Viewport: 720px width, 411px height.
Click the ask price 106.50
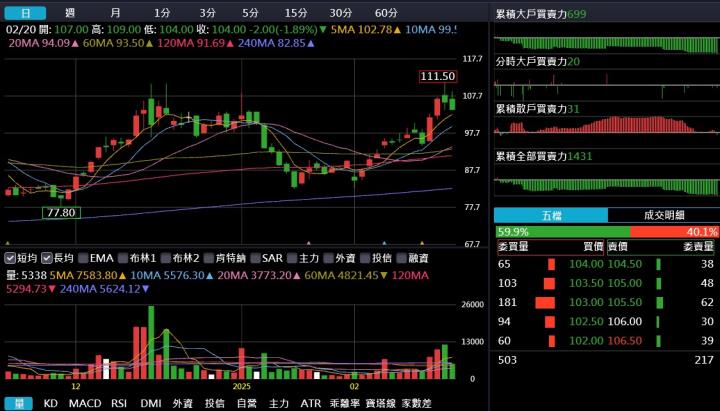(625, 341)
